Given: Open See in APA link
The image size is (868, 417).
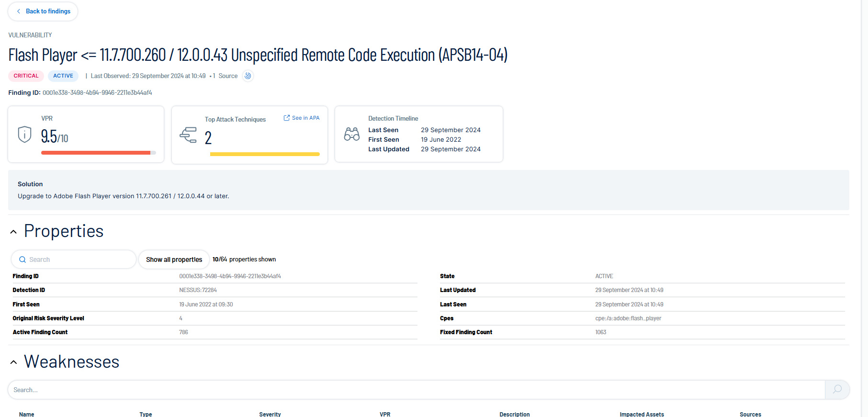Looking at the screenshot, I should tap(302, 118).
